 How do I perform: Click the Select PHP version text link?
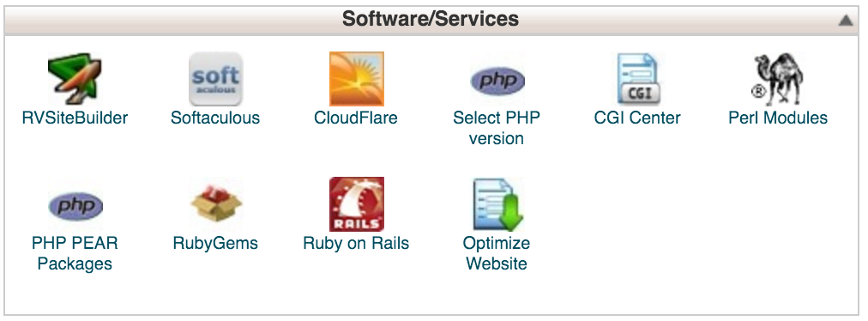click(497, 128)
